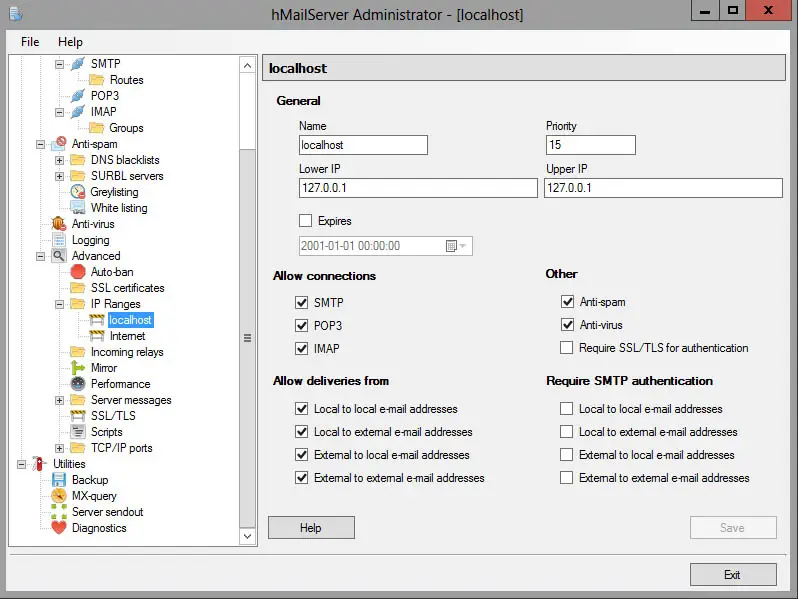Image resolution: width=798 pixels, height=599 pixels.
Task: Collapse the SMTP tree node
Action: (60, 64)
